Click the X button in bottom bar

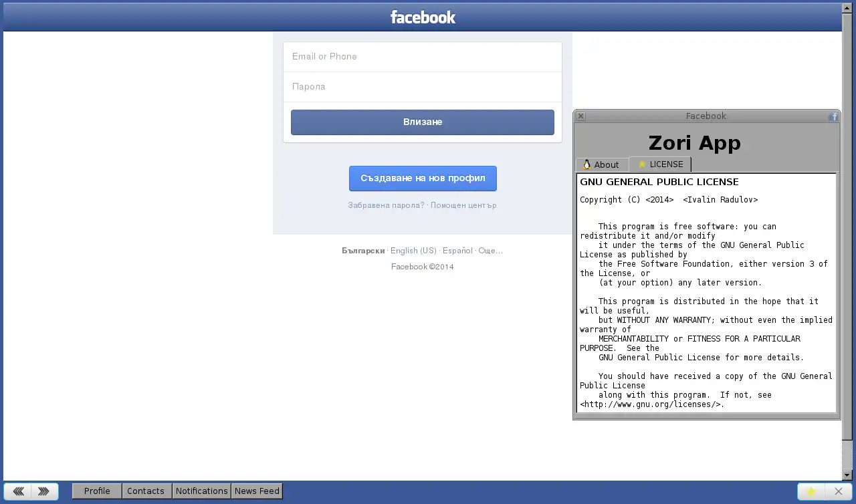tap(838, 491)
